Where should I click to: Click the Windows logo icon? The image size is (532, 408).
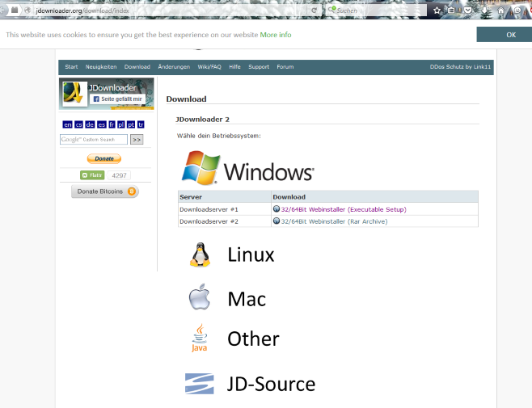201,168
